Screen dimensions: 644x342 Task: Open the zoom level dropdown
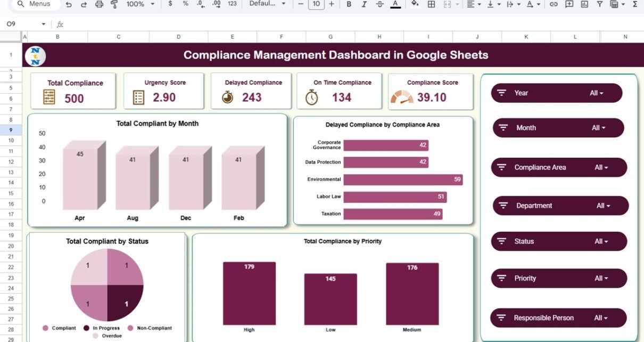141,4
